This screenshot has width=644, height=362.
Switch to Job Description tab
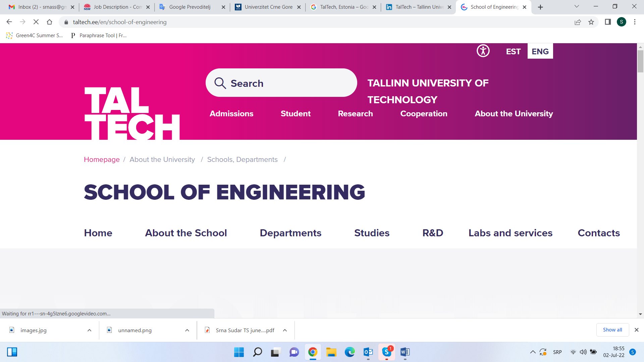tap(117, 7)
